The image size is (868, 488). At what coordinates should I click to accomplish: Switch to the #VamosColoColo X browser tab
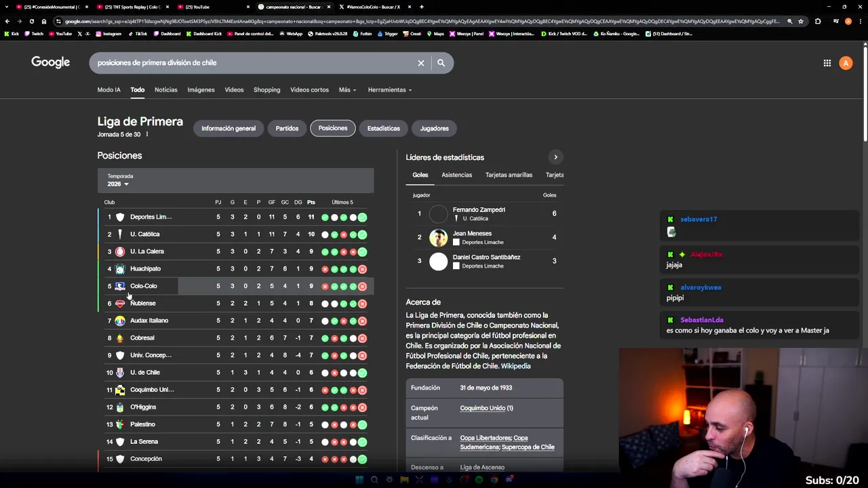click(373, 7)
